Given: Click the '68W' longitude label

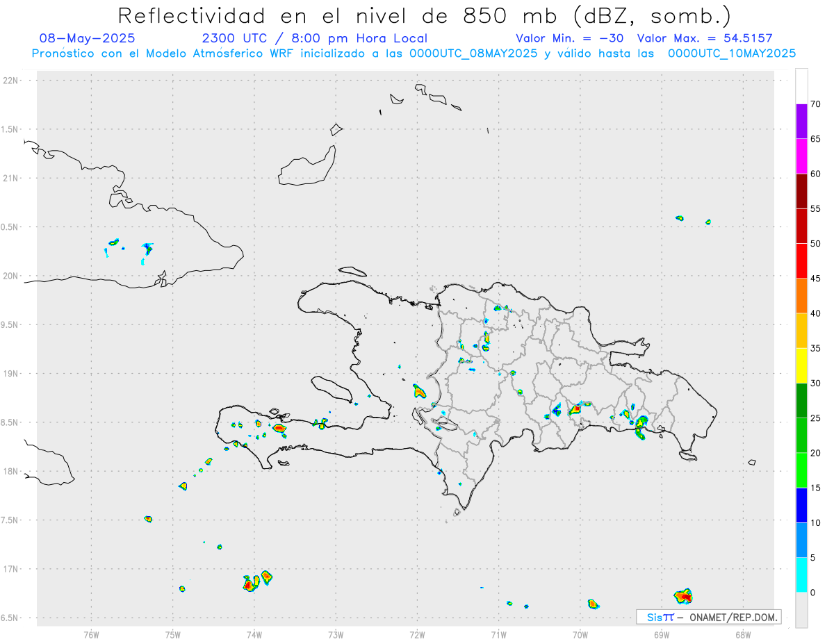Looking at the screenshot, I should pos(743,634).
